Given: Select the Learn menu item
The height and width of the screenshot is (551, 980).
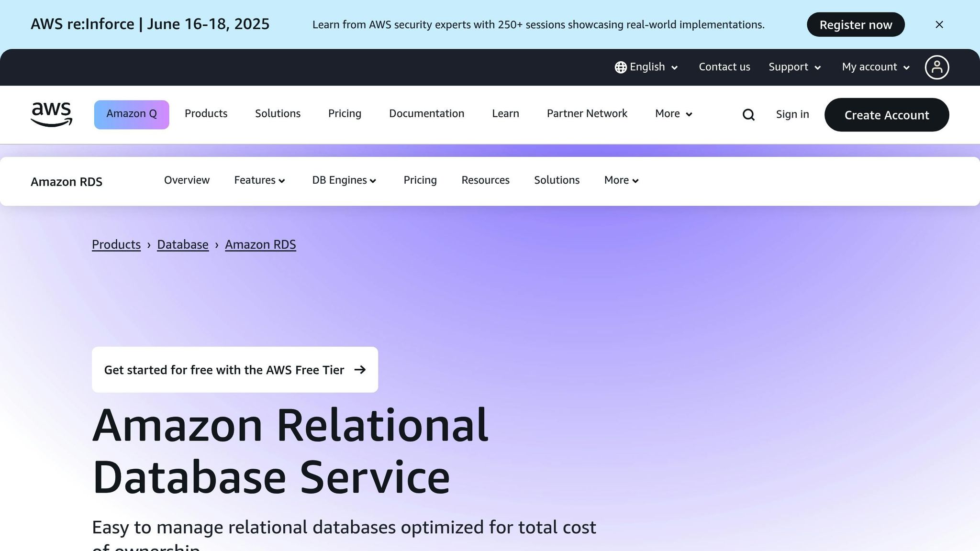Looking at the screenshot, I should (505, 114).
